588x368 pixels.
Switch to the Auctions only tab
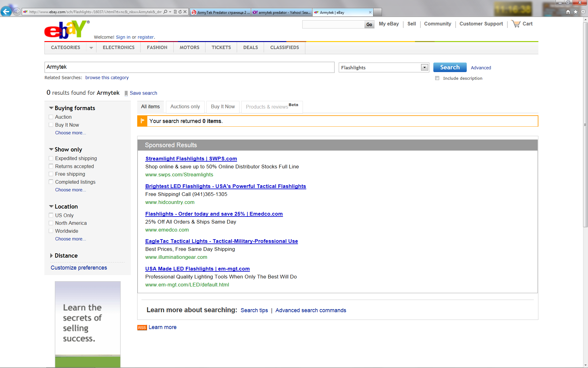tap(185, 107)
